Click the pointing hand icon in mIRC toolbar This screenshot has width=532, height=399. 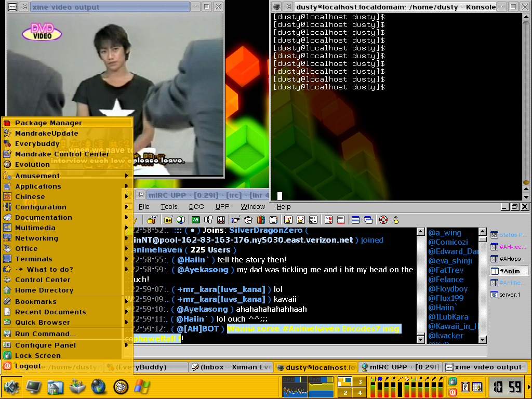pos(235,220)
